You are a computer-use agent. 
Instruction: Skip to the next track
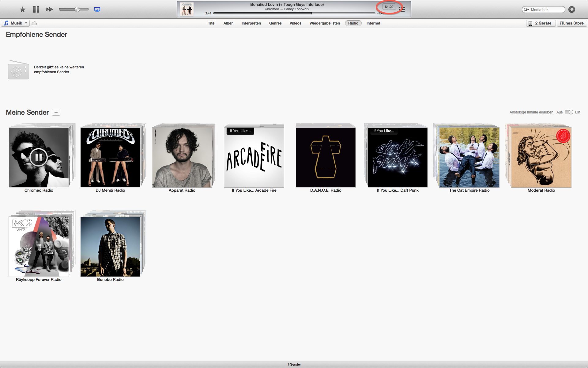click(49, 10)
